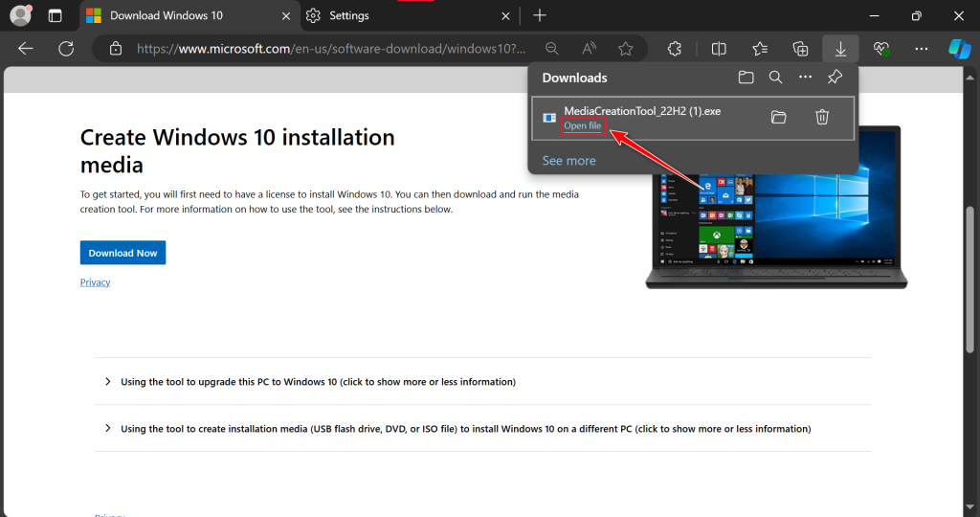
Task: Click the Download Now button
Action: (x=122, y=253)
